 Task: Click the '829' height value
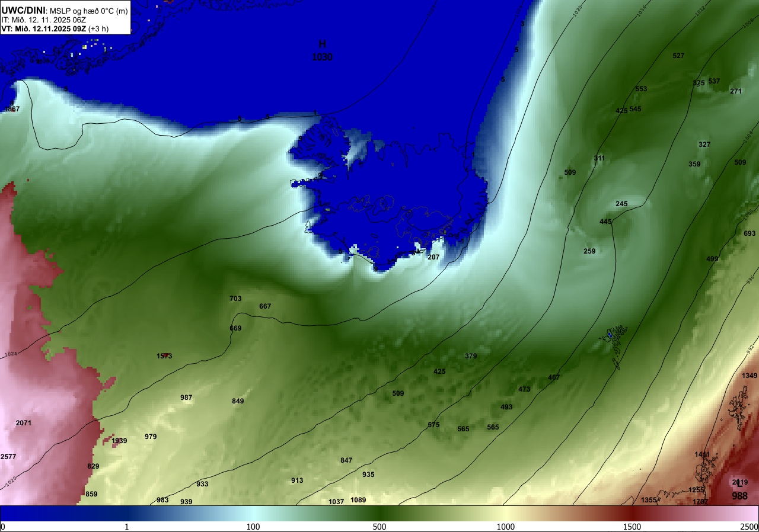tap(93, 466)
